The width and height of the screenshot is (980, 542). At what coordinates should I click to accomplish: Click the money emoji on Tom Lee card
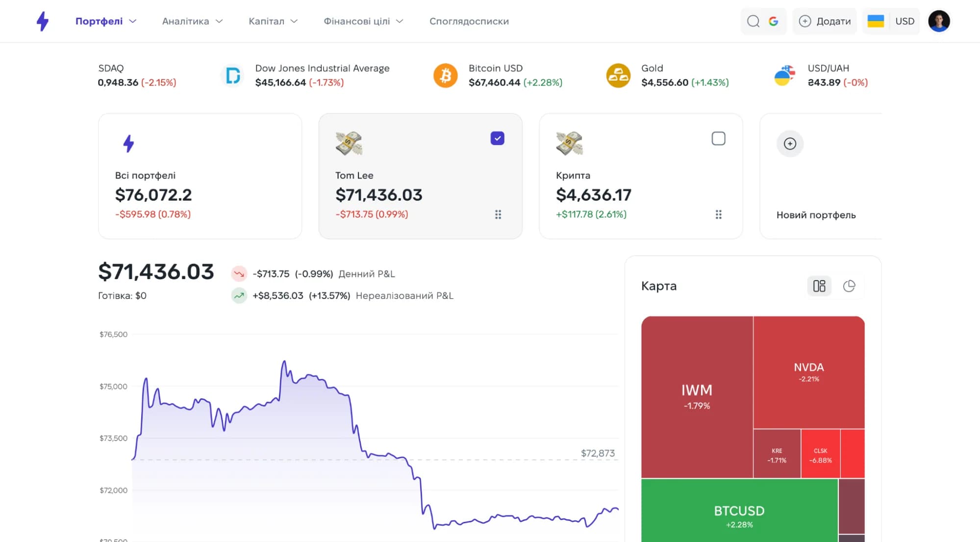tap(349, 143)
